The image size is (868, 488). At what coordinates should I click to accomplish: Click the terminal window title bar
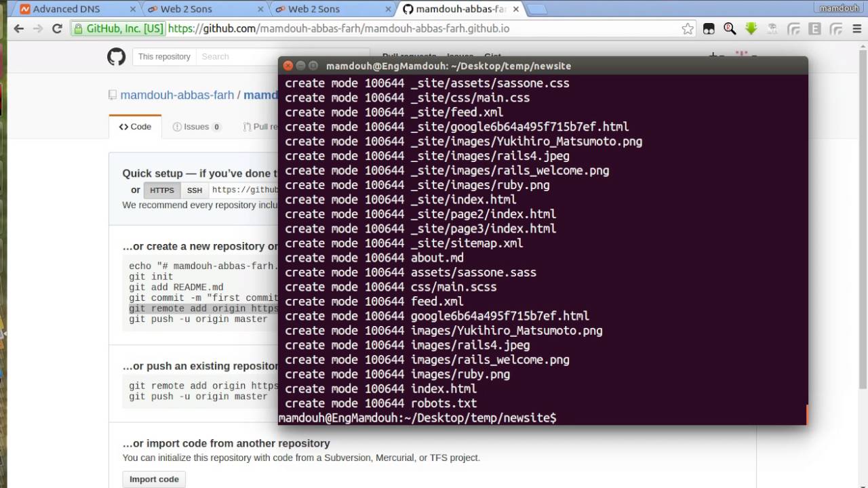542,66
